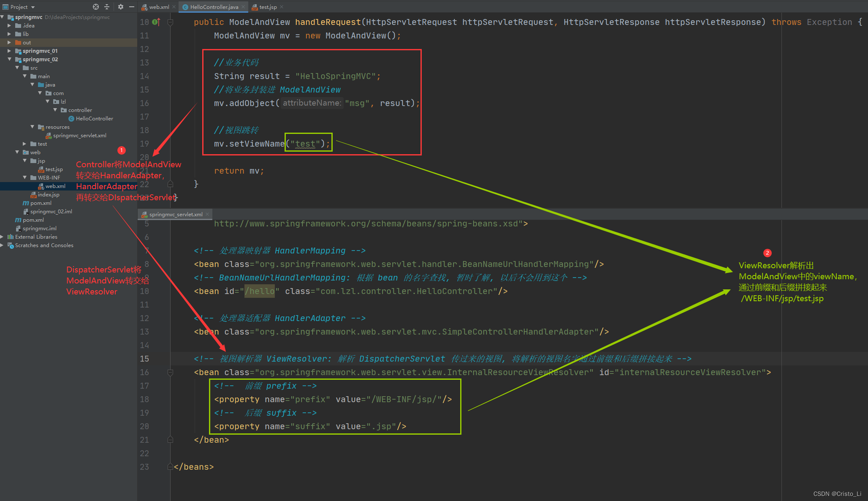Collapse the main folder
This screenshot has height=501, width=868.
click(24, 76)
